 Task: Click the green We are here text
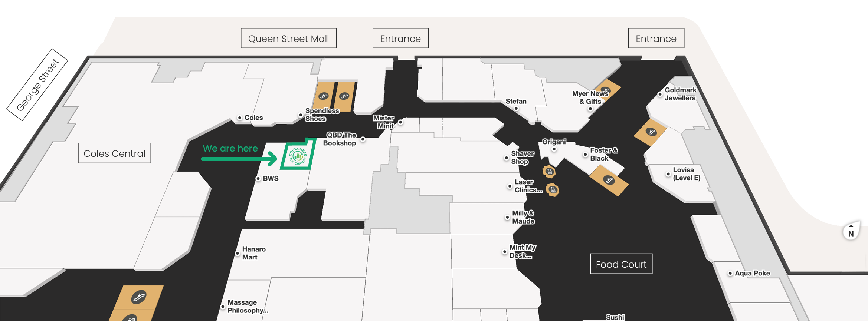point(230,148)
